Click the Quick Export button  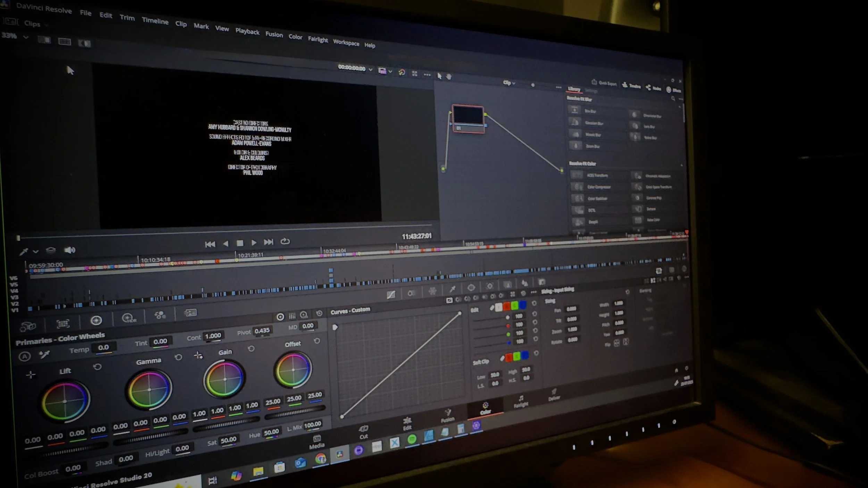point(604,83)
